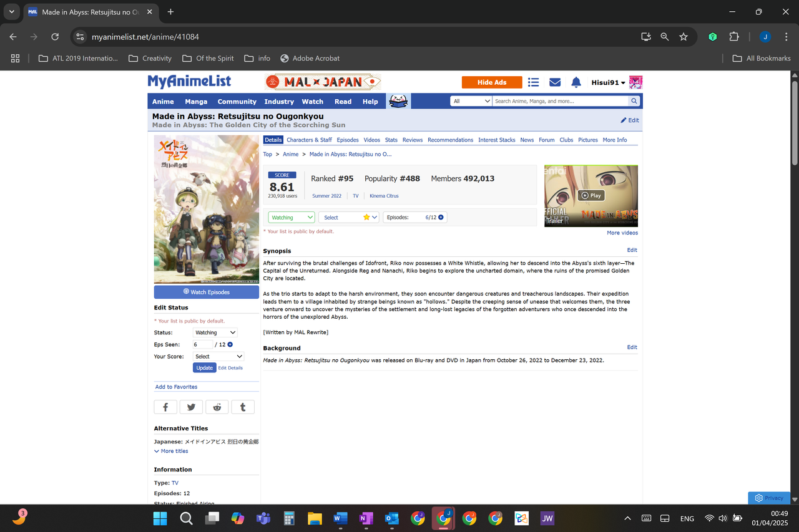This screenshot has height=532, width=799.
Task: Open Microsoft Teams from taskbar
Action: click(263, 518)
